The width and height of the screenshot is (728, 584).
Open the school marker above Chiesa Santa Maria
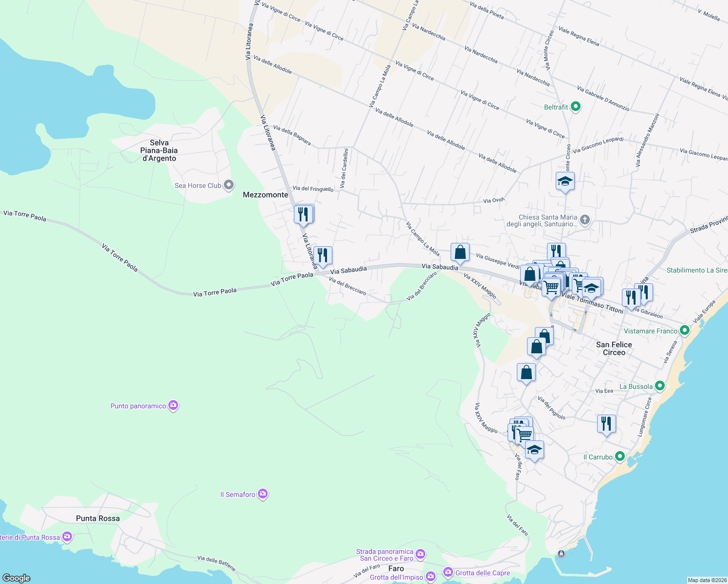click(565, 182)
